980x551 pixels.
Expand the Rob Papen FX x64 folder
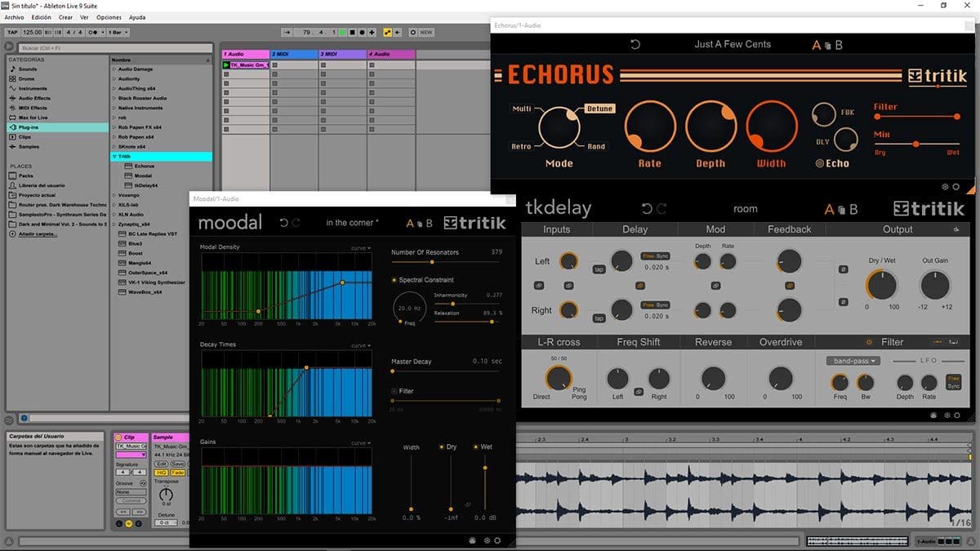[x=114, y=127]
